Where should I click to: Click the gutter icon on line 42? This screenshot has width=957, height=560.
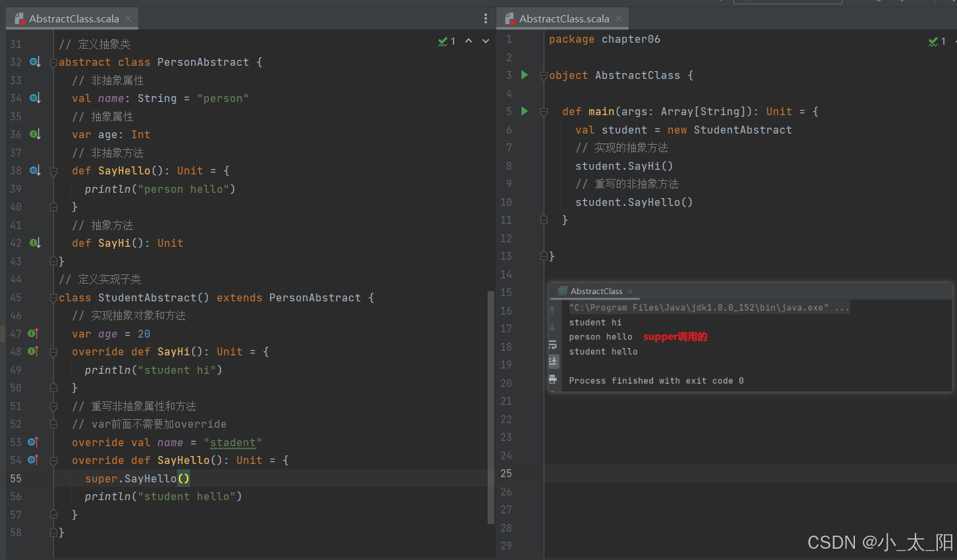coord(35,243)
